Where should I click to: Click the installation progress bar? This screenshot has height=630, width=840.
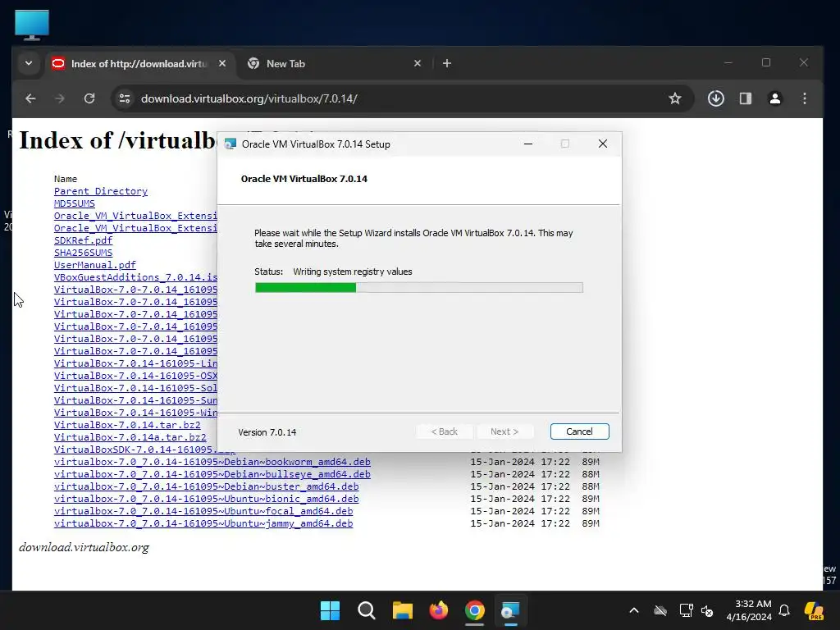pos(419,288)
